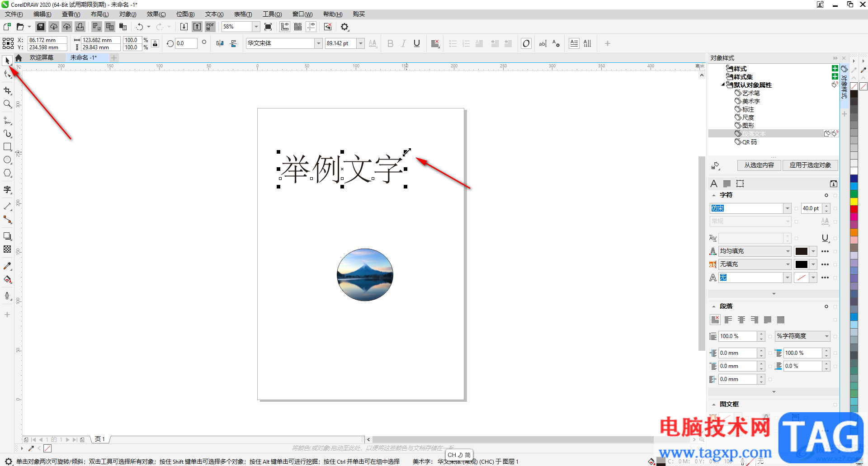Toggle Show guidelines icon
Viewport: 868px width, 466px height.
[311, 27]
